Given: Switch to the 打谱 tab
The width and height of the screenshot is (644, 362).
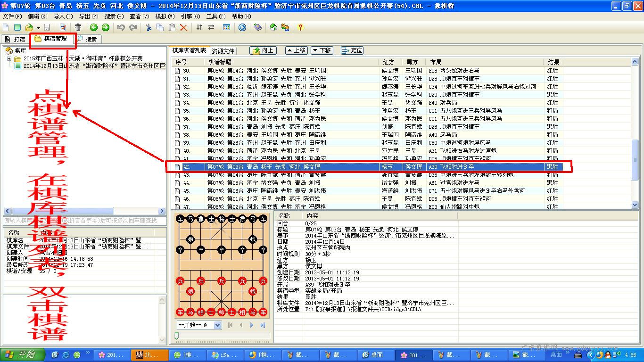Looking at the screenshot, I should pos(15,40).
